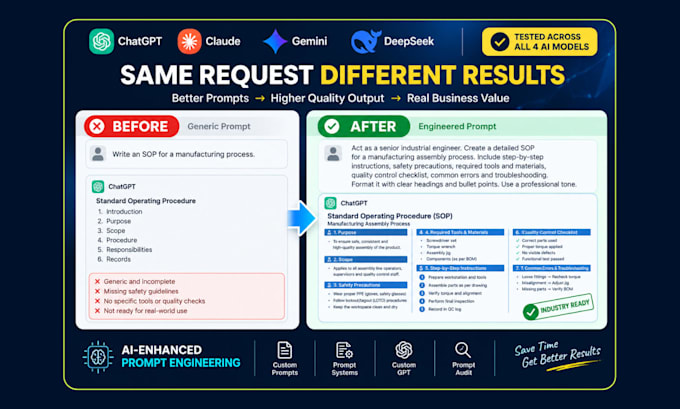Click the ChatGPT icon in the After response
Image resolution: width=680 pixels, height=409 pixels.
330,203
